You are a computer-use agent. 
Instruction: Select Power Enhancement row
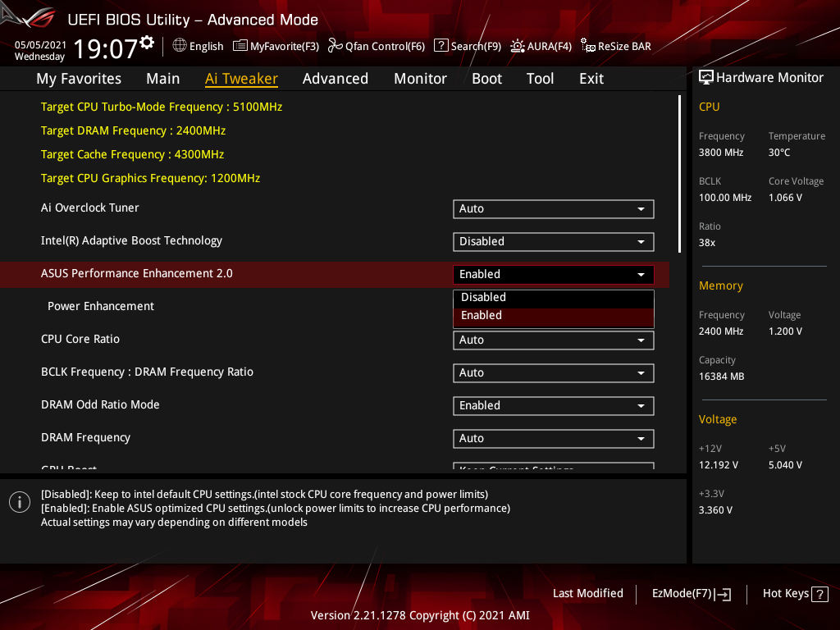tap(335, 307)
